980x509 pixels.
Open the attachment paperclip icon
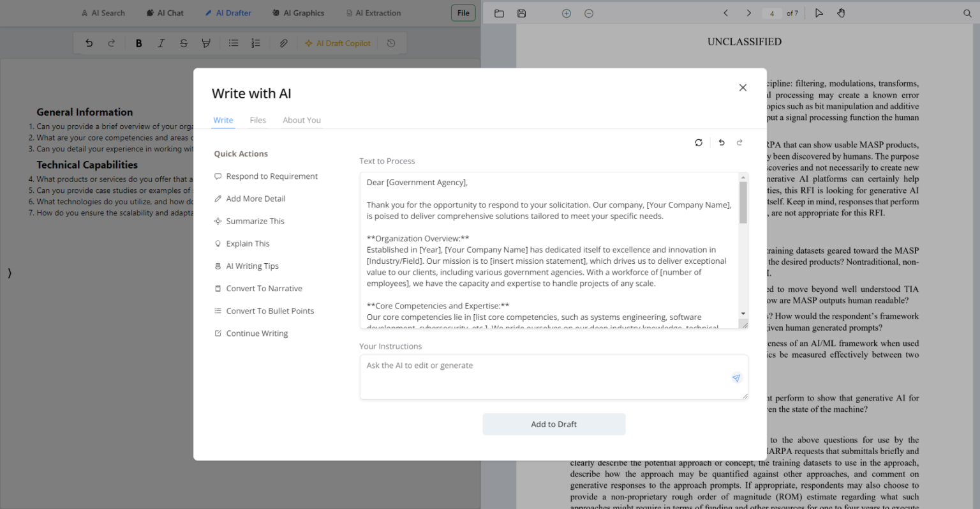[x=283, y=43]
